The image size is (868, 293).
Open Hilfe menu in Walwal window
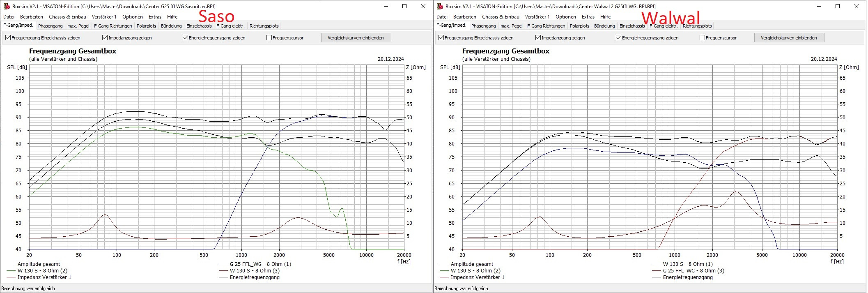606,17
